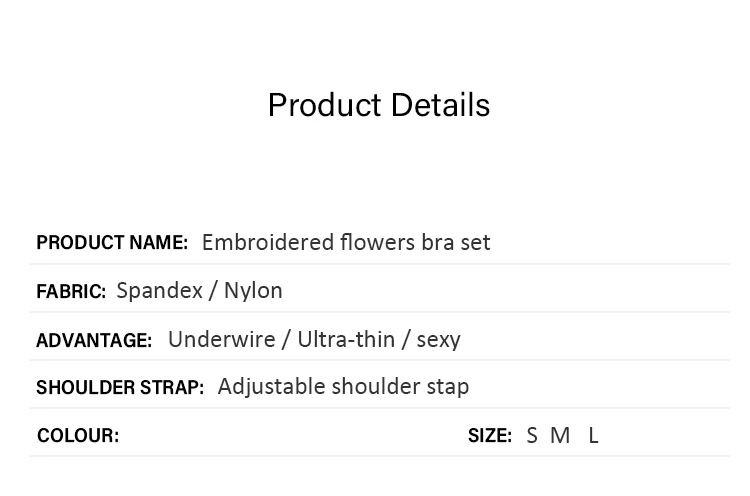Select size S
This screenshot has height=496, width=750.
[532, 436]
